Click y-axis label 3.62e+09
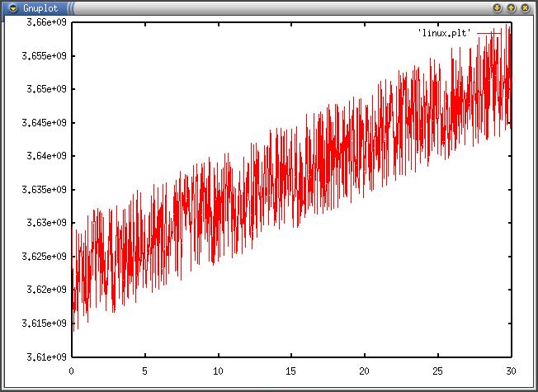Screen dimensions: 538x392 pyautogui.click(x=46, y=290)
